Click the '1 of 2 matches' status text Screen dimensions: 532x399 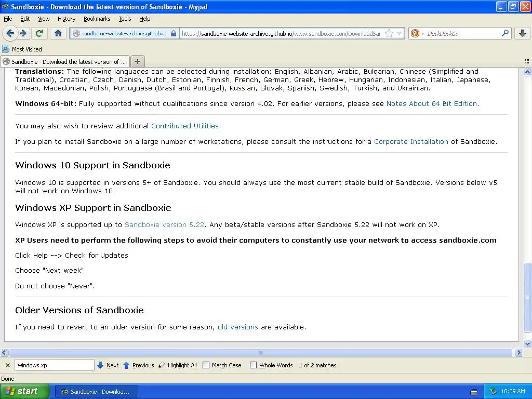click(x=318, y=365)
